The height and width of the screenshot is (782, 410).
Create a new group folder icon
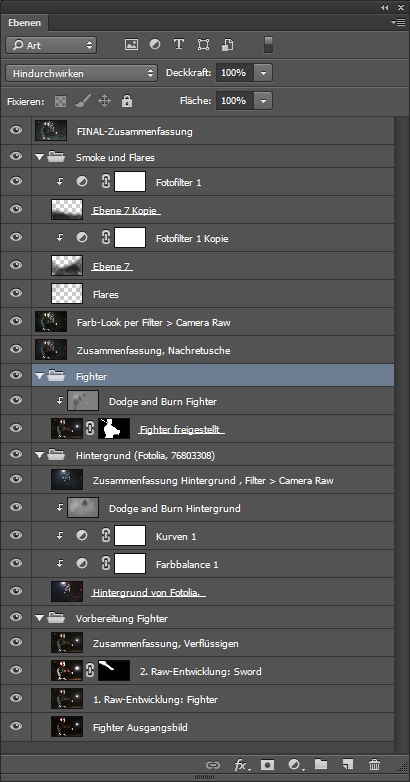[x=321, y=764]
